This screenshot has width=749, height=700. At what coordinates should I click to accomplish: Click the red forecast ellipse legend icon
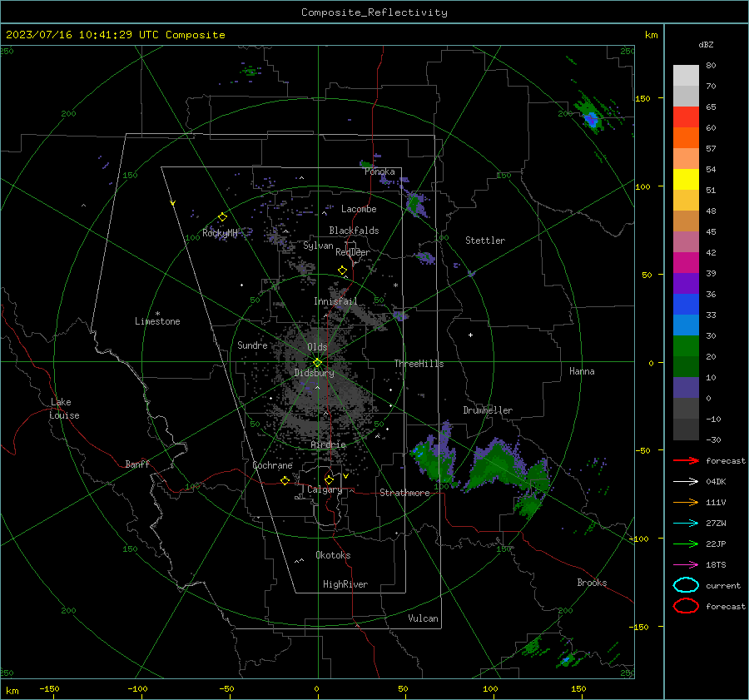pos(686,606)
